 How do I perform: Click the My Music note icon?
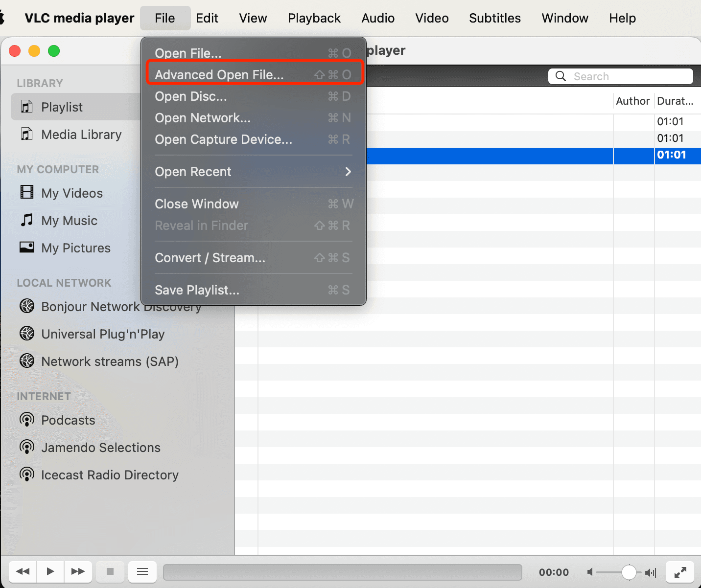[27, 220]
